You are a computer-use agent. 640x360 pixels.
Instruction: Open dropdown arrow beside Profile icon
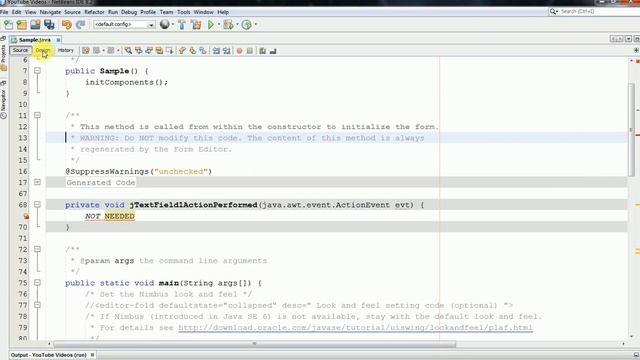(x=256, y=24)
